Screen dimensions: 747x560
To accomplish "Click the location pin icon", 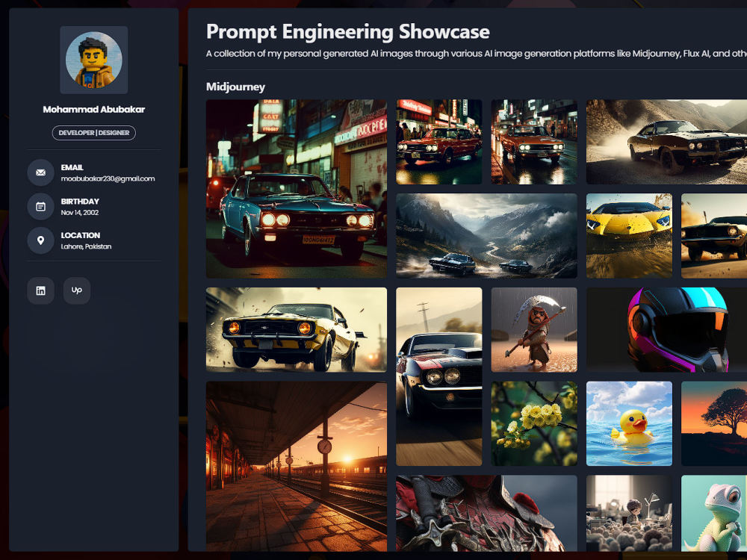I will [x=40, y=240].
